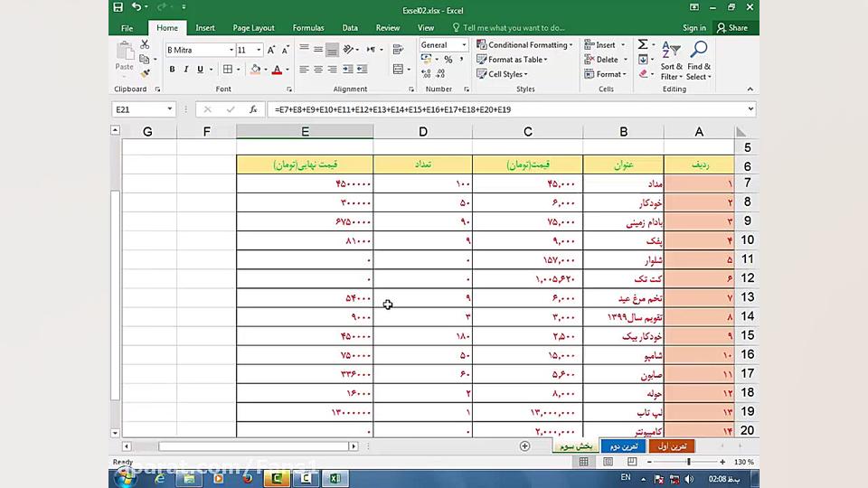This screenshot has height=488, width=868.
Task: Open the Borders icon
Action: coord(228,70)
